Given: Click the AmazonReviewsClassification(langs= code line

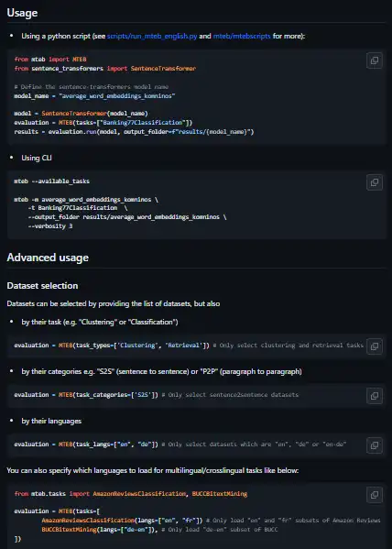Looking at the screenshot, I should coord(211,521).
